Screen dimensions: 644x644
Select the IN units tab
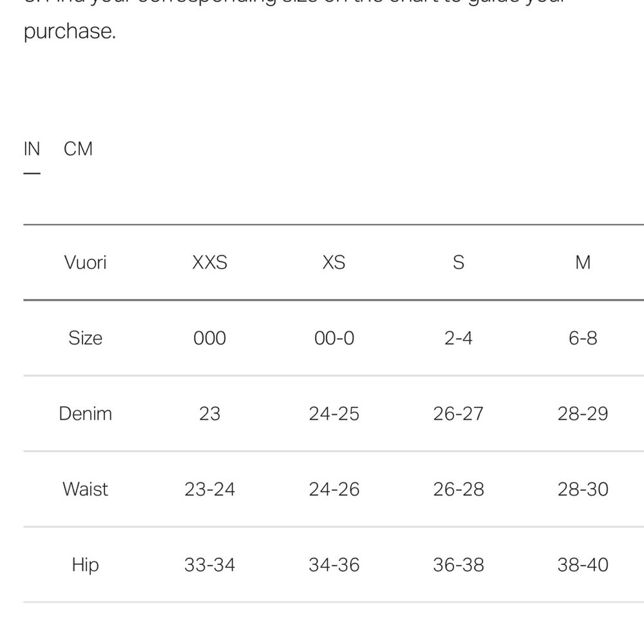(x=32, y=149)
